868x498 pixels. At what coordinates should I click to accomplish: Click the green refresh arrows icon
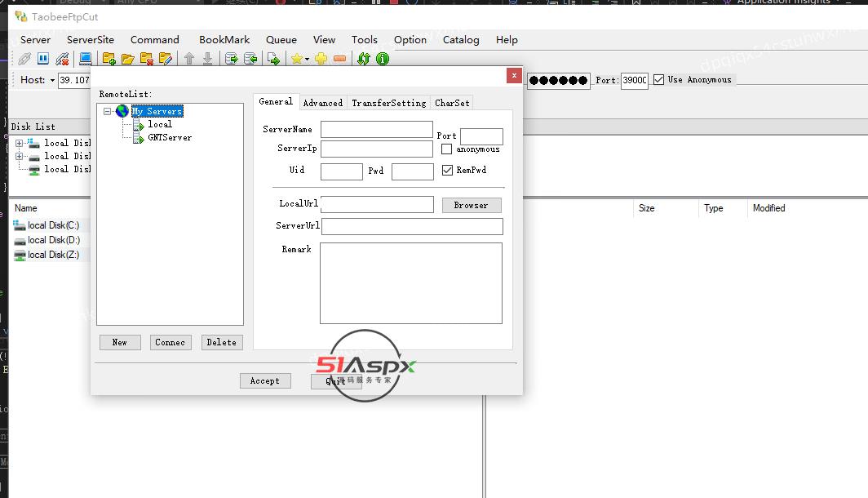click(364, 59)
